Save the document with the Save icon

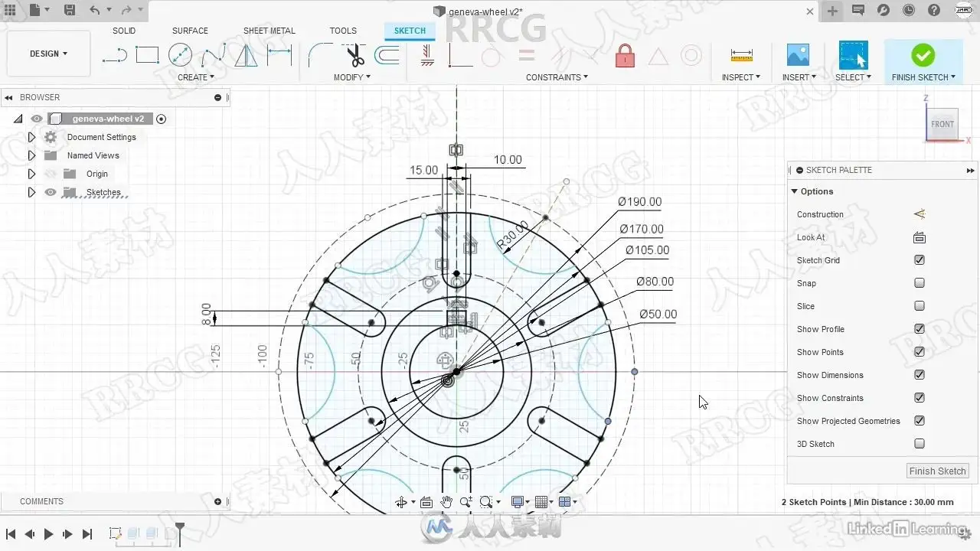pos(69,10)
